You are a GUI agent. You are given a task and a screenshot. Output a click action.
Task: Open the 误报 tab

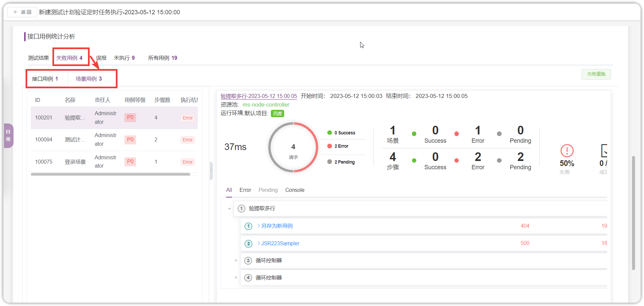(x=101, y=58)
